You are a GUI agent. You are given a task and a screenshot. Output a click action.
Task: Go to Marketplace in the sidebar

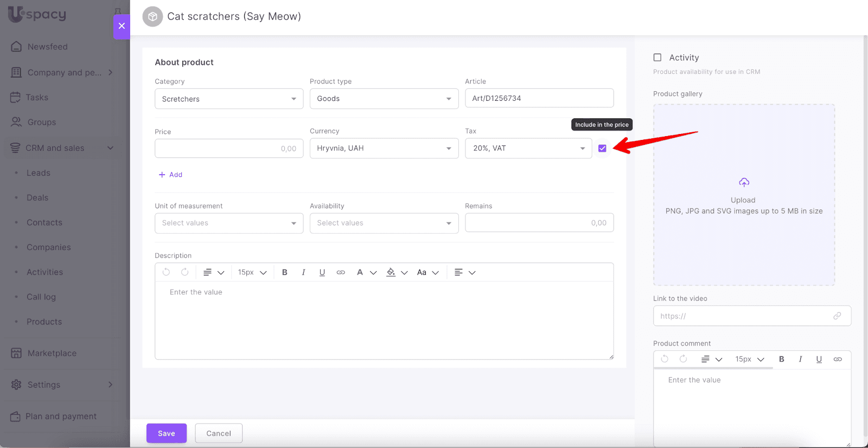tap(52, 353)
